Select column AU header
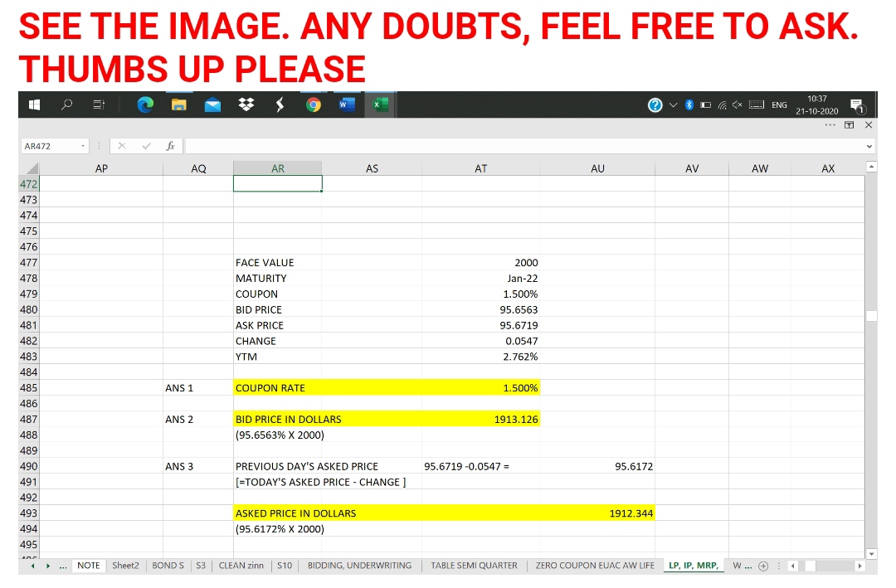The width and height of the screenshot is (896, 588). coord(597,168)
